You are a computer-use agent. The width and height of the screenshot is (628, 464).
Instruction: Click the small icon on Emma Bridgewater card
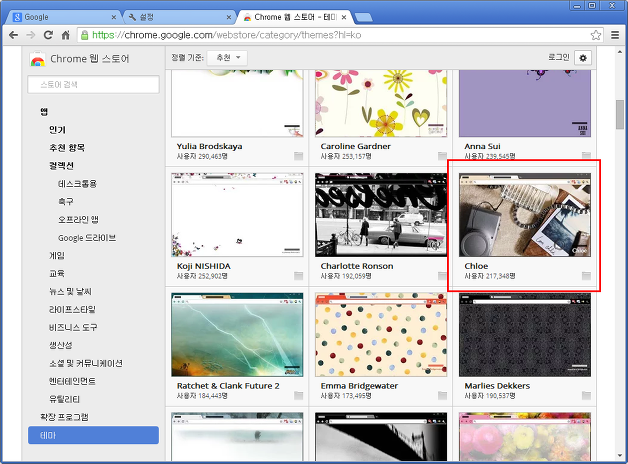[x=442, y=396]
